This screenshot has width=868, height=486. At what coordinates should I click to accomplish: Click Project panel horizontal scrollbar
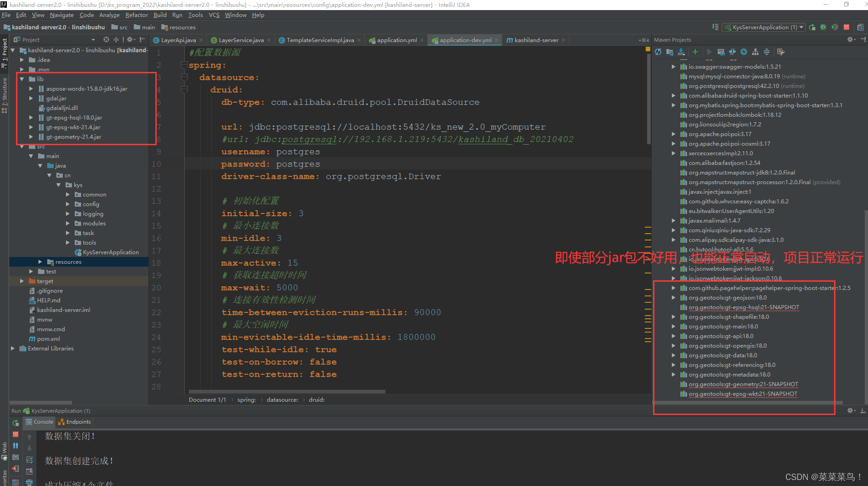coord(41,403)
